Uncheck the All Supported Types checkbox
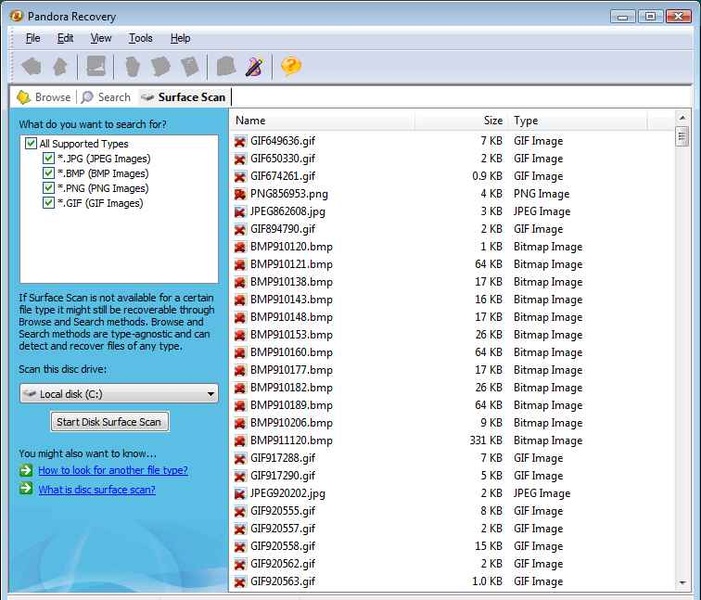The width and height of the screenshot is (701, 600). coord(31,144)
